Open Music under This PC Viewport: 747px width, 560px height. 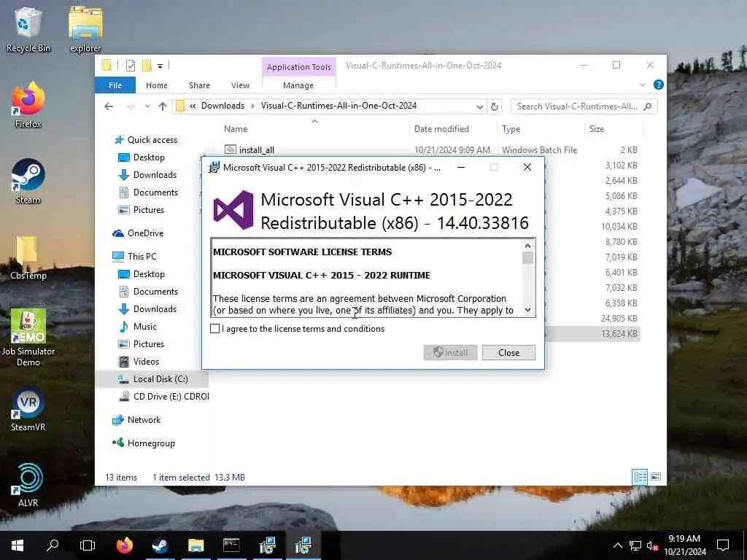[x=138, y=327]
